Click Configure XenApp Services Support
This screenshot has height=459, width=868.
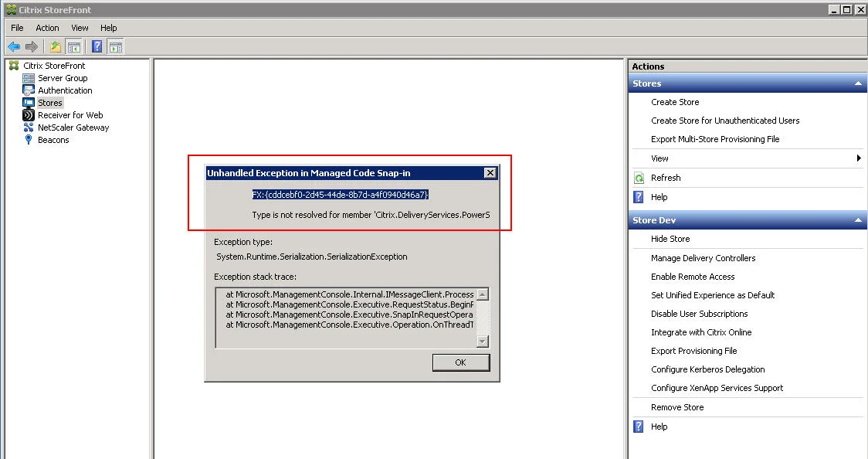[717, 388]
